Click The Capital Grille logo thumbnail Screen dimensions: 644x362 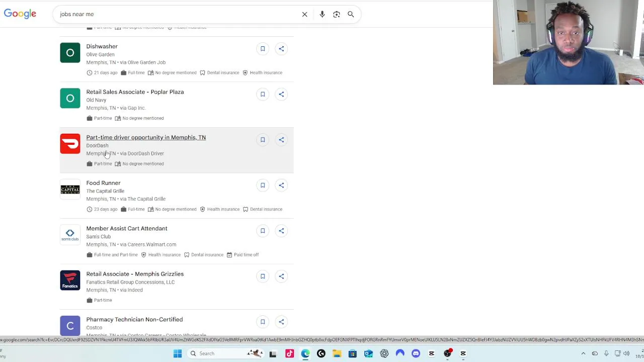pos(70,189)
